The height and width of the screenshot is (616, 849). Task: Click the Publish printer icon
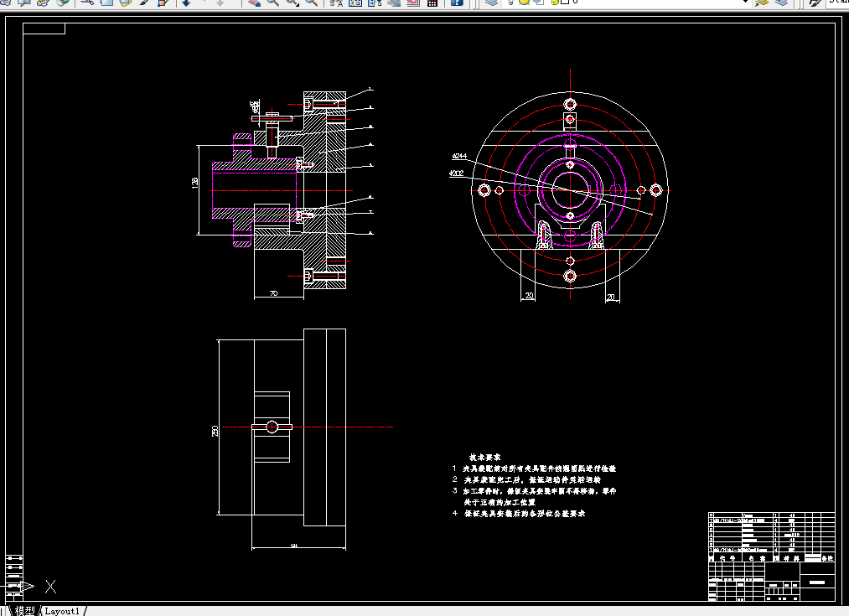point(43,3)
